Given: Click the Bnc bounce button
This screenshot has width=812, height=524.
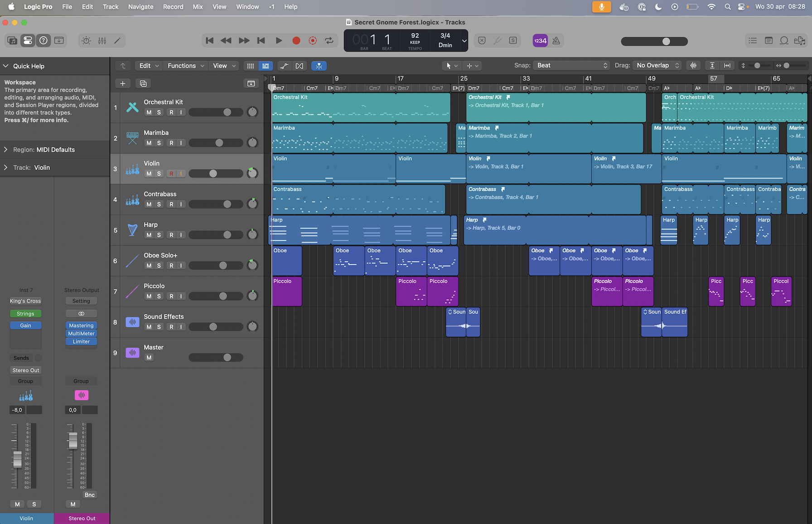Looking at the screenshot, I should (x=90, y=495).
